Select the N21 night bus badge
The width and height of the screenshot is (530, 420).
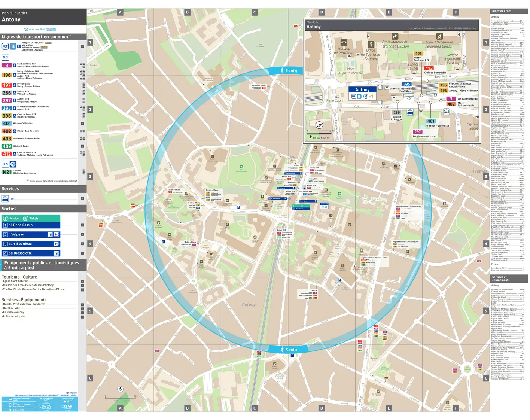coord(7,172)
